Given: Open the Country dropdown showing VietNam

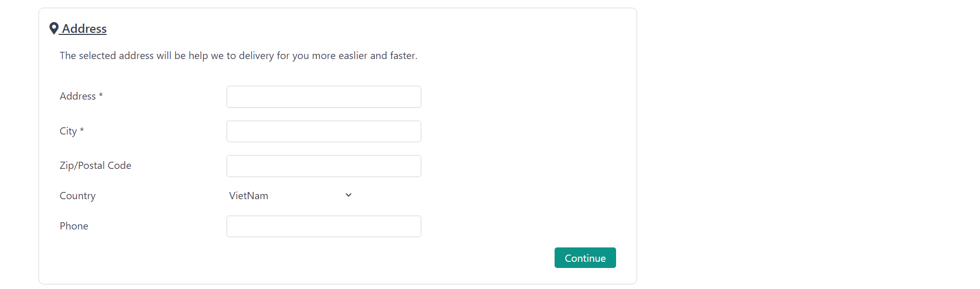Looking at the screenshot, I should click(x=291, y=196).
